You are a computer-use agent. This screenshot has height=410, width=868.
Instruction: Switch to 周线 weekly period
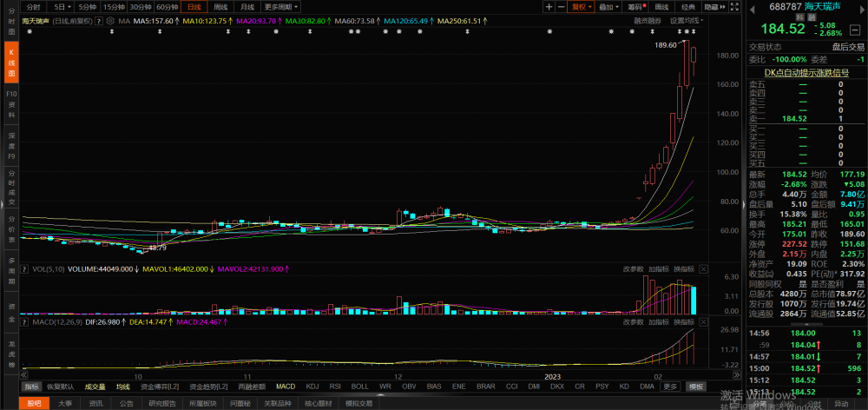pos(220,7)
